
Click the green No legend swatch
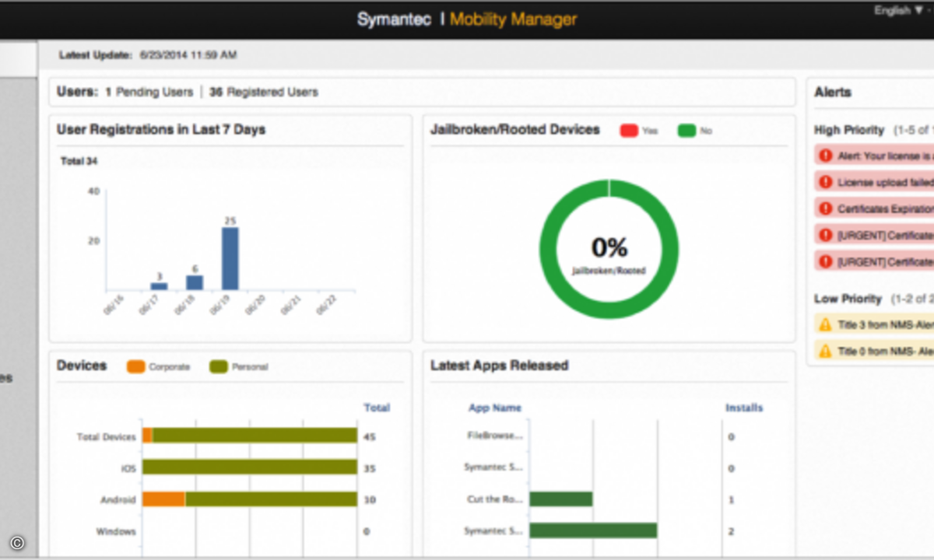(686, 131)
